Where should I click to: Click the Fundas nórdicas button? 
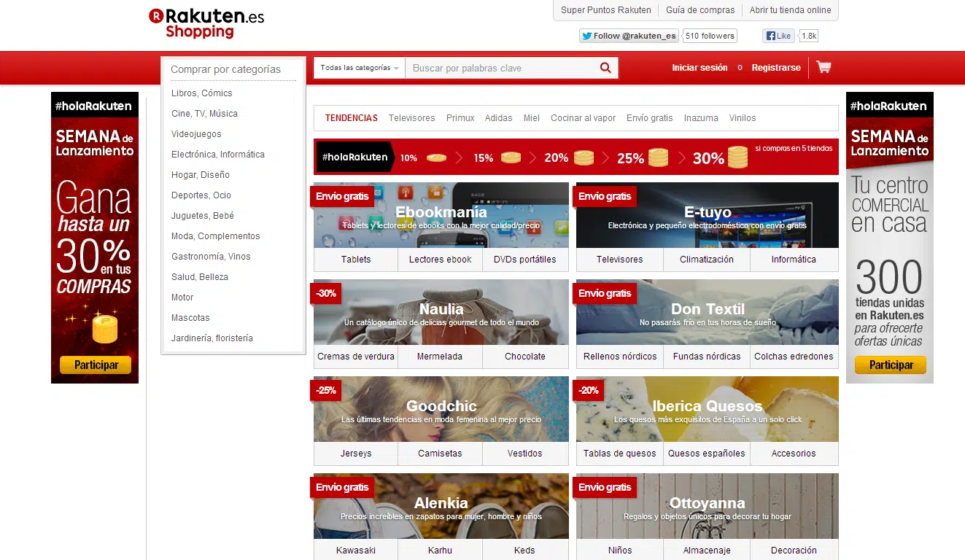coord(707,357)
